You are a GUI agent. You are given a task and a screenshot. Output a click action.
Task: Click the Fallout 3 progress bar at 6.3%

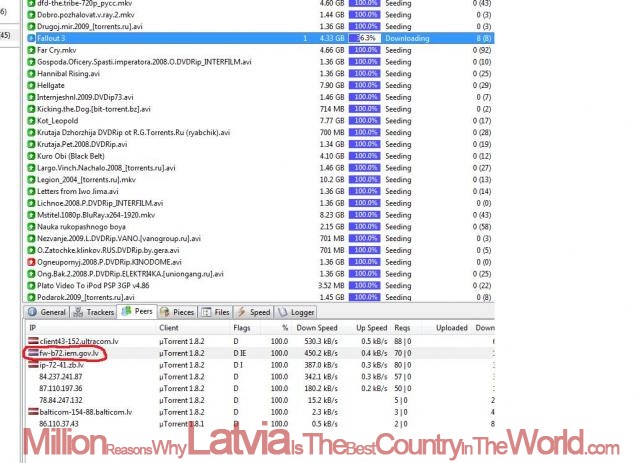(x=368, y=38)
